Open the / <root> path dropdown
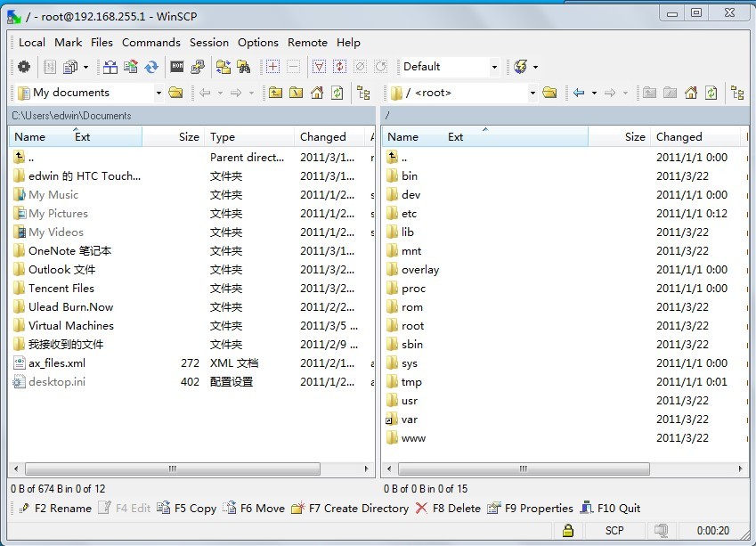 [x=532, y=93]
